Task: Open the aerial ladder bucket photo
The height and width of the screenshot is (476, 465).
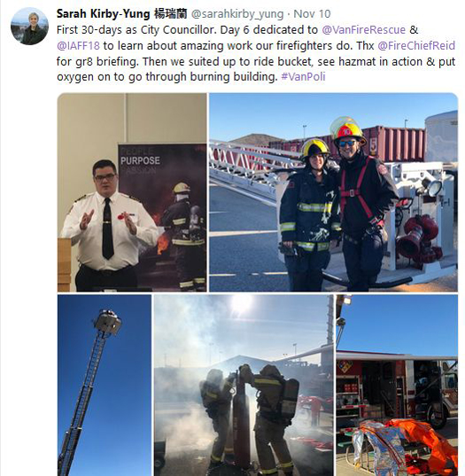Action: pyautogui.click(x=104, y=385)
